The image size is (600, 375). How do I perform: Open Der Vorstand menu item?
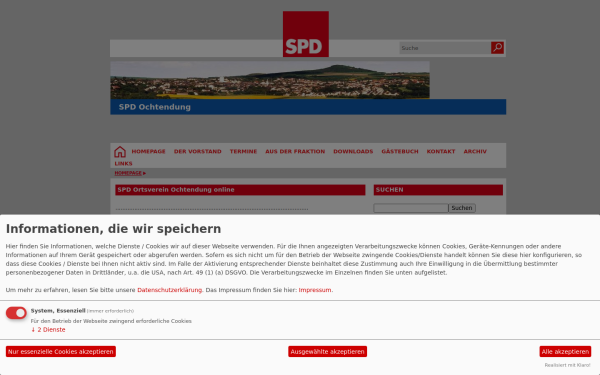197,152
